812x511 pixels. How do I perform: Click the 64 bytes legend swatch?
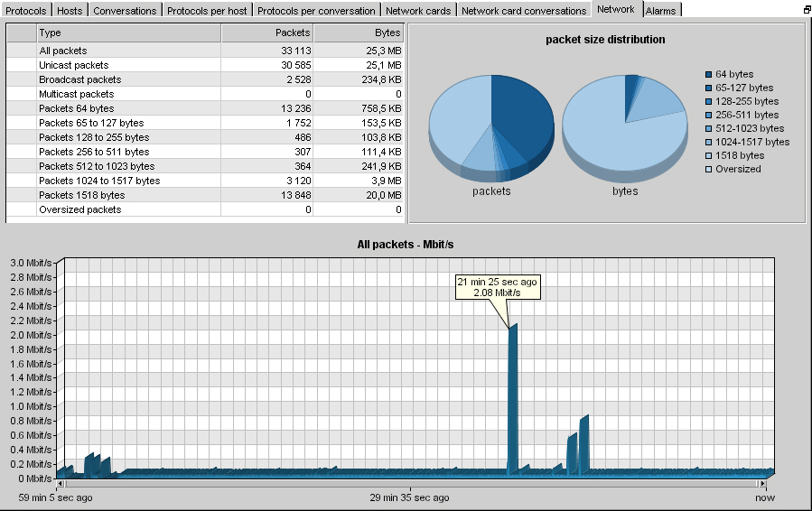(x=708, y=75)
